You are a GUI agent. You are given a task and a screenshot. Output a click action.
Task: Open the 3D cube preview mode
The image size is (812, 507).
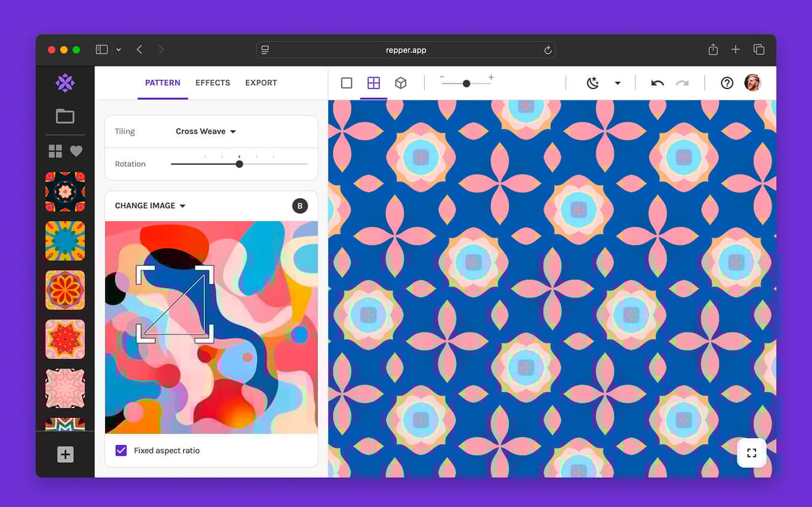point(400,83)
